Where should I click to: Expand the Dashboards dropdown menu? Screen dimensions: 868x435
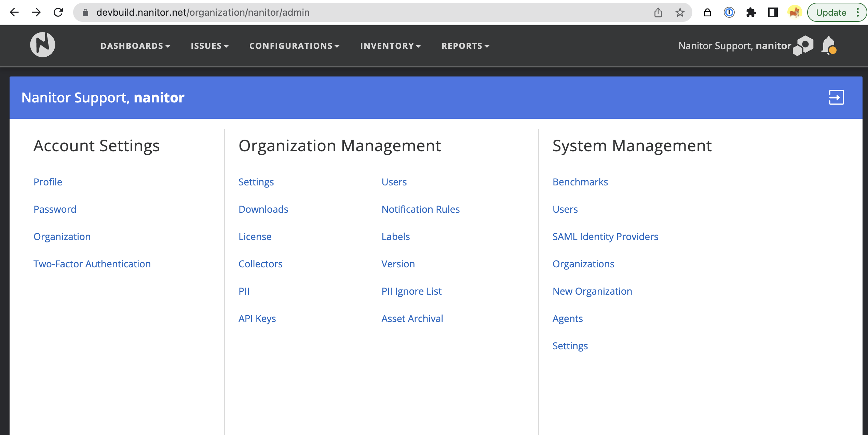[x=135, y=46]
